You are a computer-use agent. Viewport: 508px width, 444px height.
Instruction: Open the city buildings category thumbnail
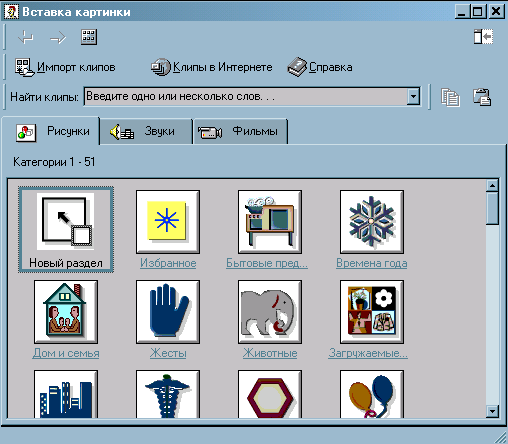(66, 394)
